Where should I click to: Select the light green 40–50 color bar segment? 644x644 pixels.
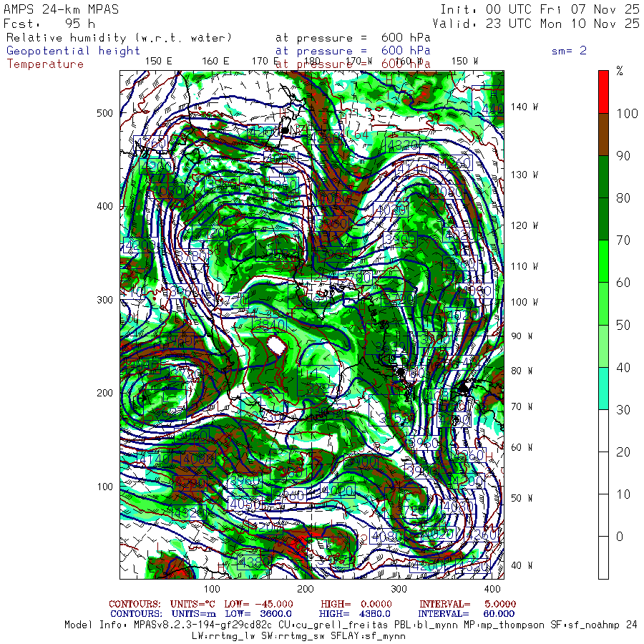603,346
